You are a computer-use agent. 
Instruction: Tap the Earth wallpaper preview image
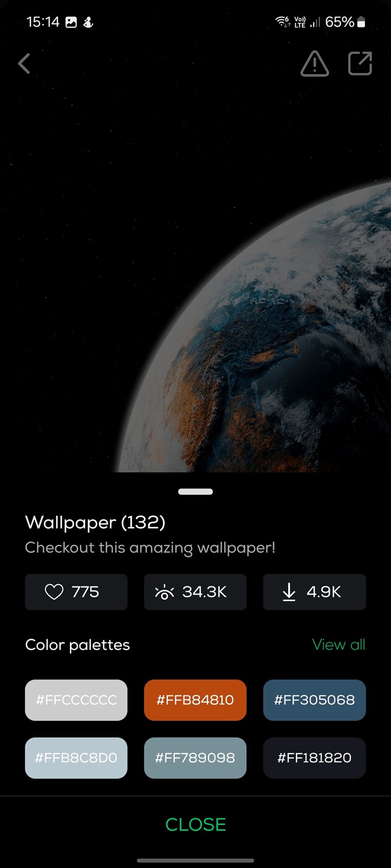(195, 271)
